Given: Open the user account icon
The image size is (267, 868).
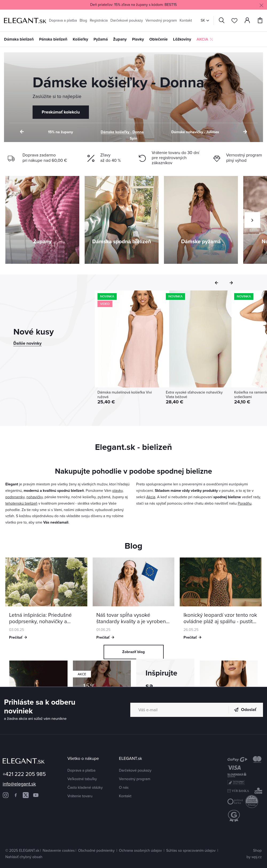Looking at the screenshot, I should pos(247,21).
